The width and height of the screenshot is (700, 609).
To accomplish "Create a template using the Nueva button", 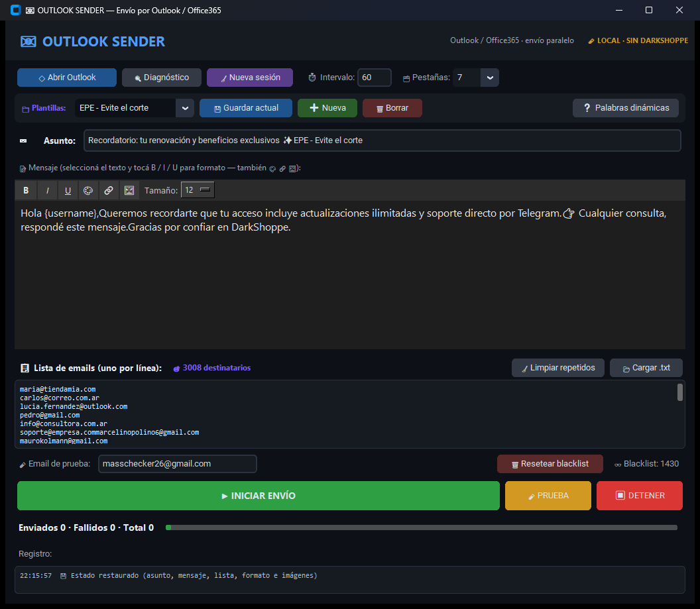I will pos(327,108).
